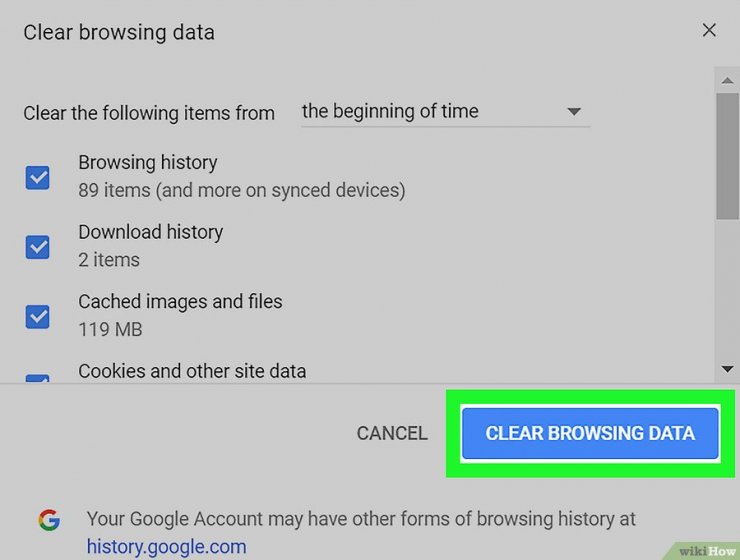Click the scrollbar down arrow
The height and width of the screenshot is (560, 740).
pos(727,368)
